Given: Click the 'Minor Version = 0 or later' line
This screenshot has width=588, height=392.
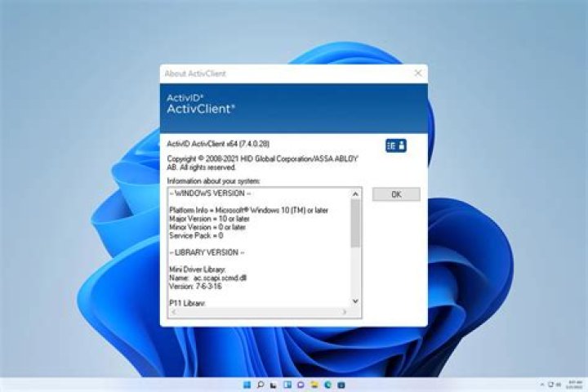Looking at the screenshot, I should [207, 227].
